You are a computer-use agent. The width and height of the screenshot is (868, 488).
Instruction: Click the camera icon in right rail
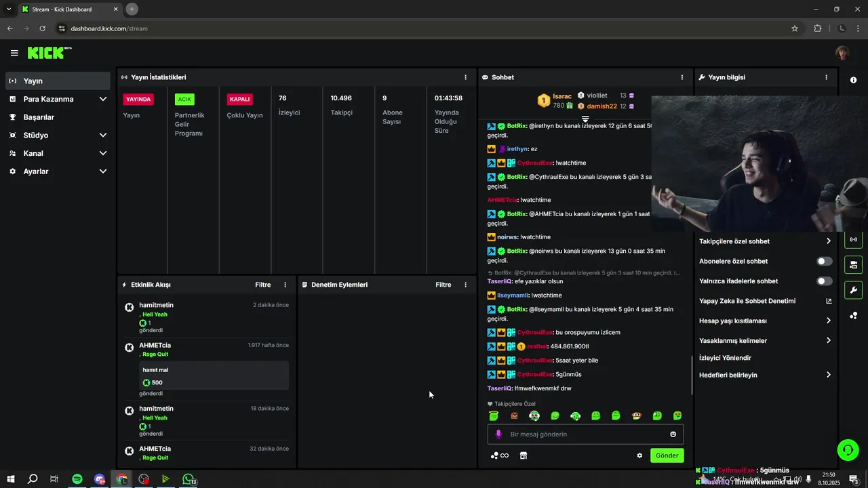[x=853, y=264]
